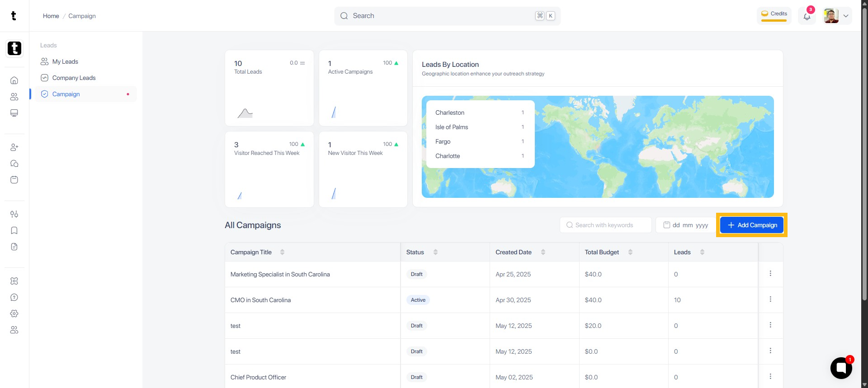Click the Campaign breadcrumb
The width and height of the screenshot is (868, 388).
click(82, 16)
